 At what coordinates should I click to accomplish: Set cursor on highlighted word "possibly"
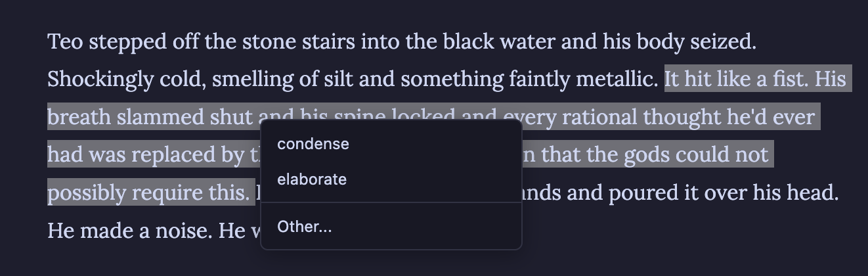(x=87, y=193)
